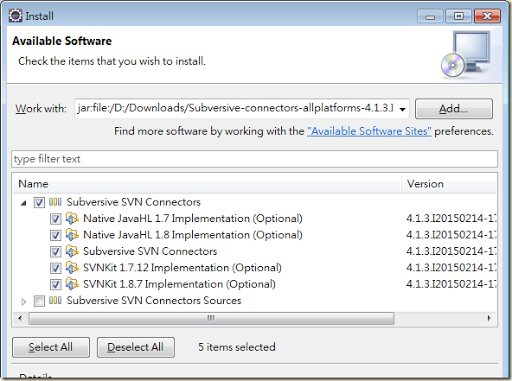
Task: Click category icon of Subversive SVN Connectors group
Action: pyautogui.click(x=55, y=202)
